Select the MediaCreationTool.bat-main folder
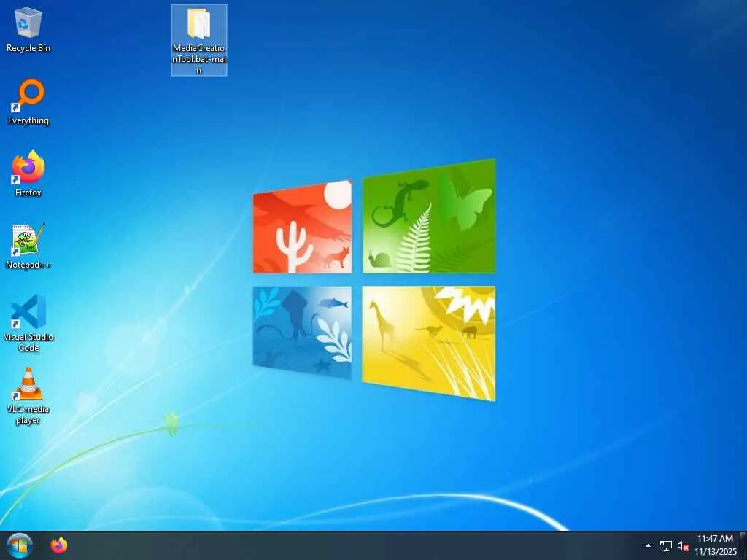747x560 pixels. [x=199, y=40]
